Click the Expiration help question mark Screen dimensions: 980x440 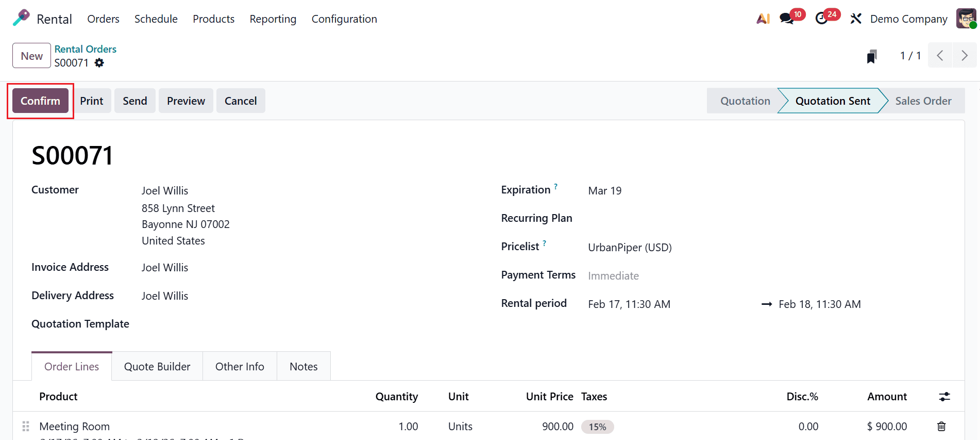pos(555,186)
